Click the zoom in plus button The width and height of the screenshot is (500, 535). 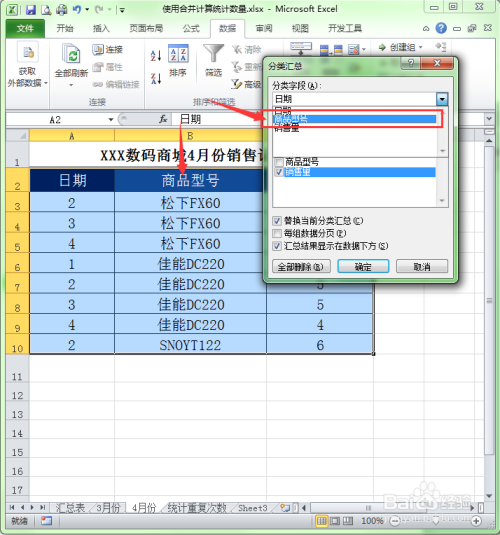(476, 521)
